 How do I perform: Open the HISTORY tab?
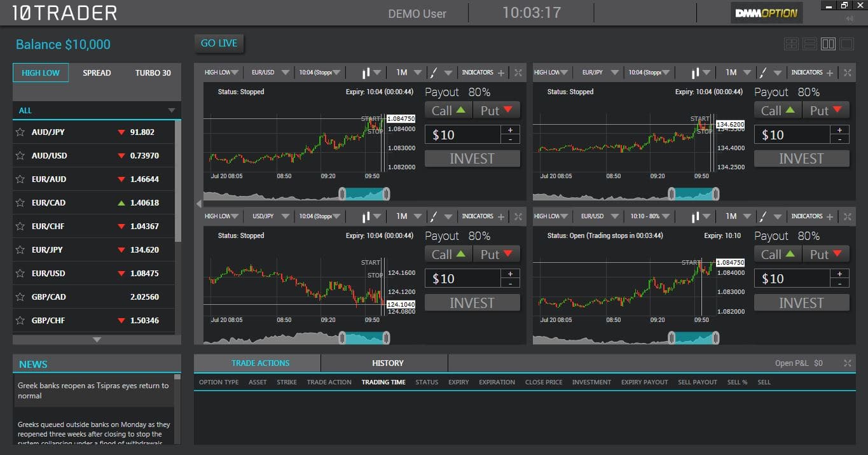click(387, 363)
